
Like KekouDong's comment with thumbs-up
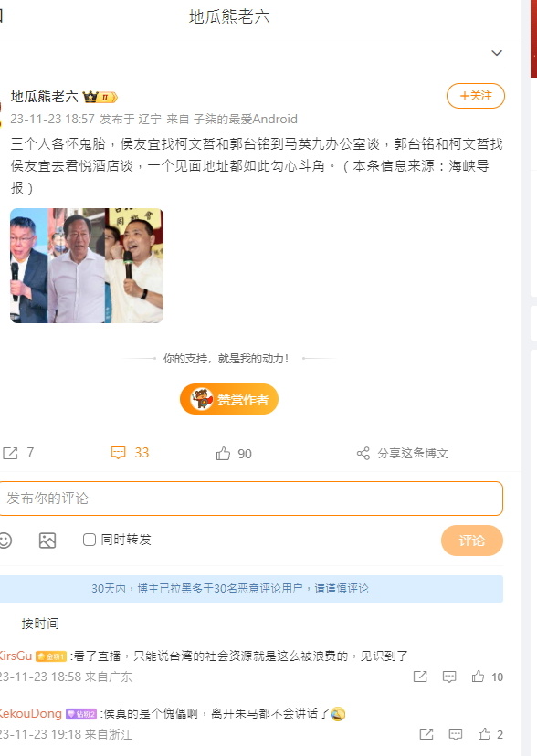[x=484, y=734]
